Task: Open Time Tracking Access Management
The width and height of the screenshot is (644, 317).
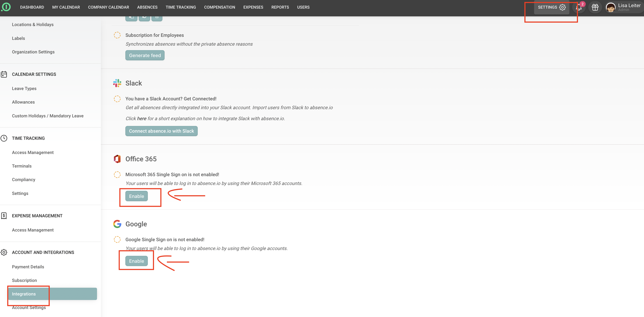Action: [33, 152]
